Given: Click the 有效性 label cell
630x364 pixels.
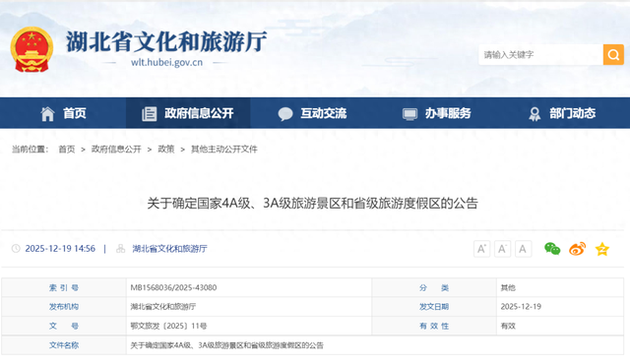Looking at the screenshot, I should (434, 326).
